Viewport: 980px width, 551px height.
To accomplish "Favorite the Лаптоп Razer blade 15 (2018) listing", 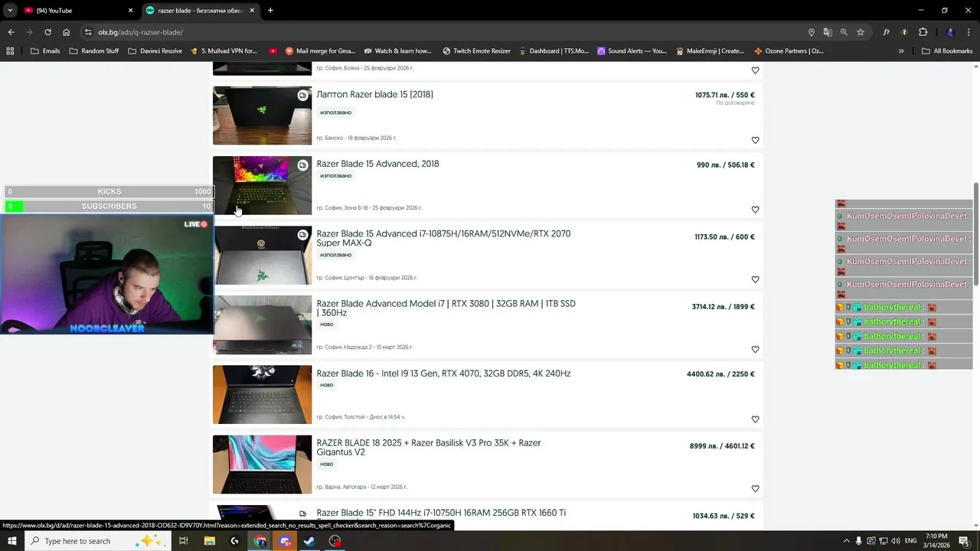I will 755,140.
